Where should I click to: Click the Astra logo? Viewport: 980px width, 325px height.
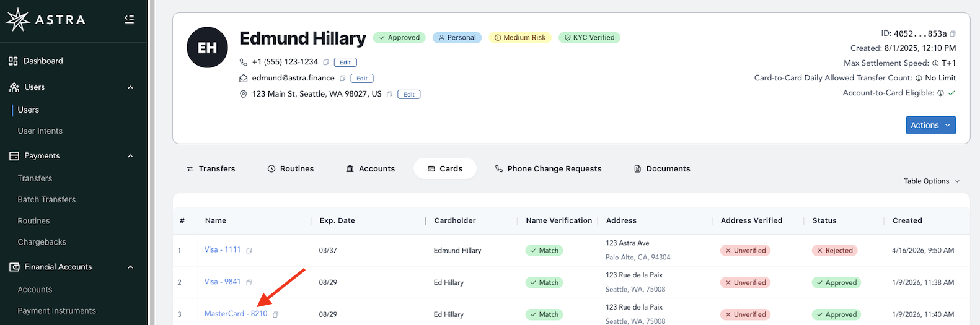(45, 20)
